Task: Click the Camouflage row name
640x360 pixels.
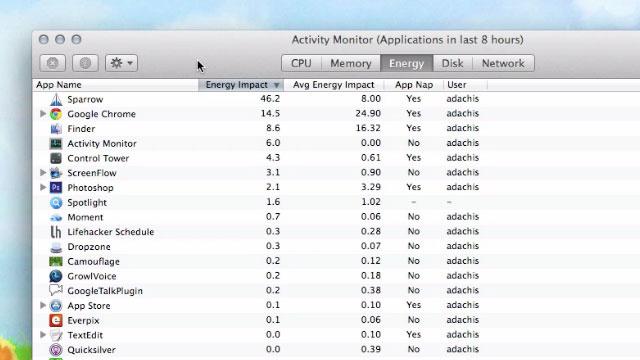Action: coord(93,261)
